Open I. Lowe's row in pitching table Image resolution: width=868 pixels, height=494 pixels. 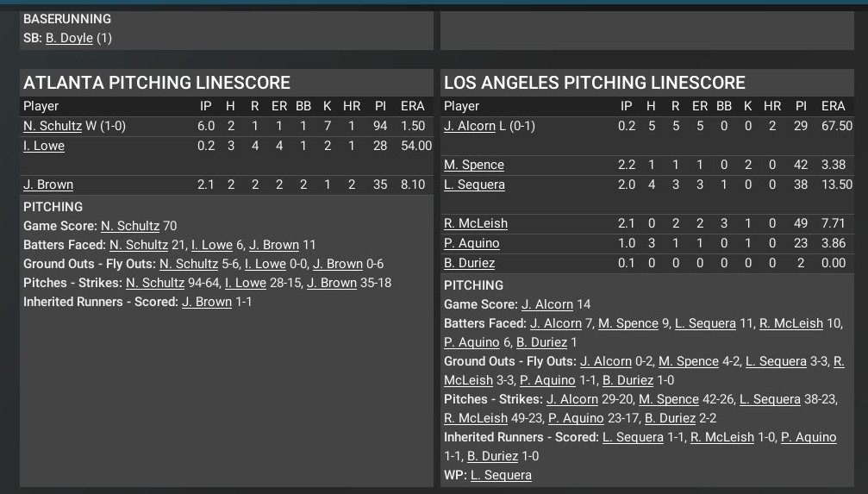44,146
